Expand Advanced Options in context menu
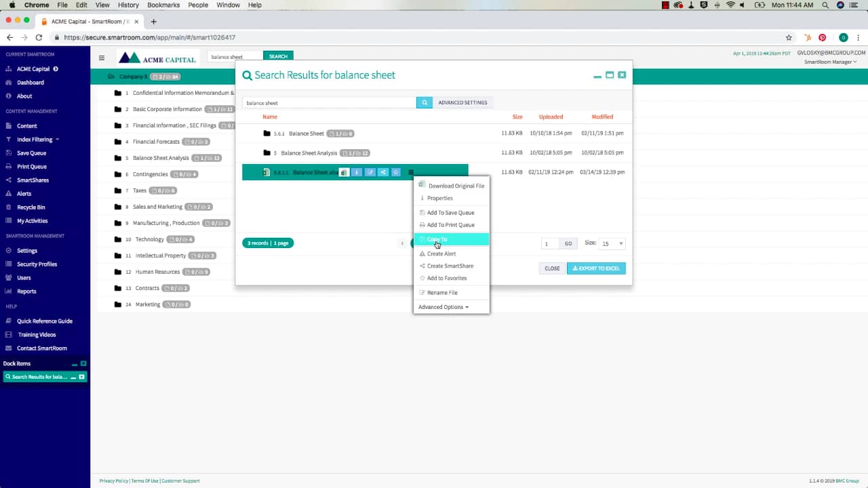This screenshot has width=868, height=488. 443,307
